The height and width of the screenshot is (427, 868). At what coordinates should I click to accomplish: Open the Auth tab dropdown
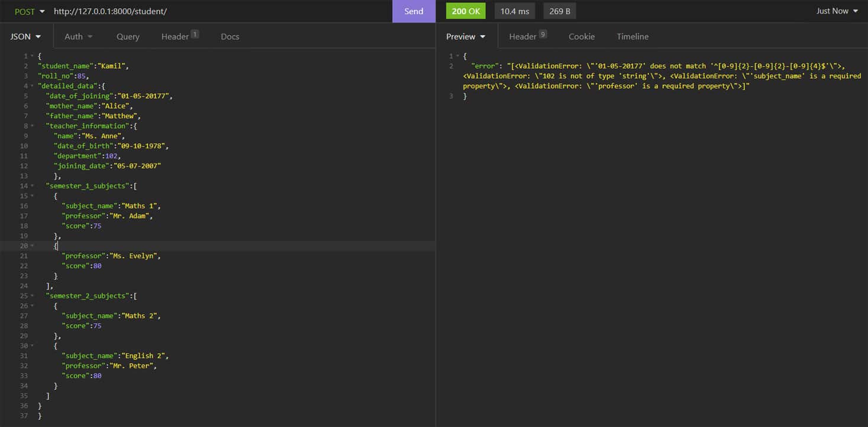click(79, 37)
